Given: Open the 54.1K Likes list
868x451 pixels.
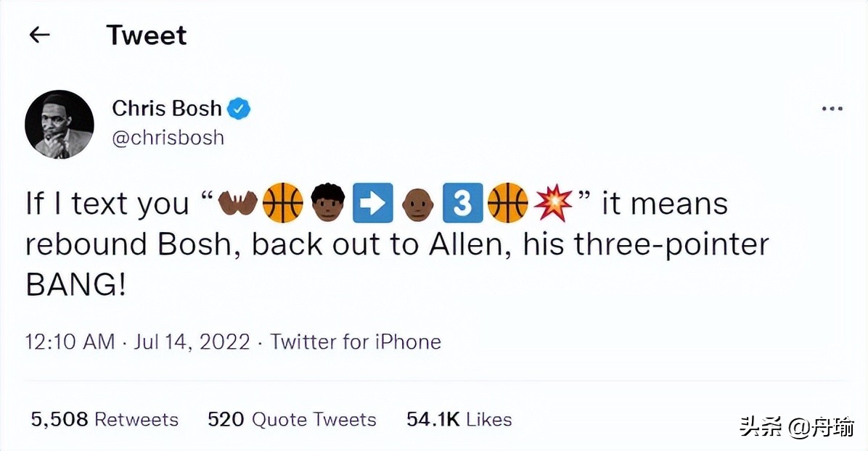Looking at the screenshot, I should click(x=458, y=418).
